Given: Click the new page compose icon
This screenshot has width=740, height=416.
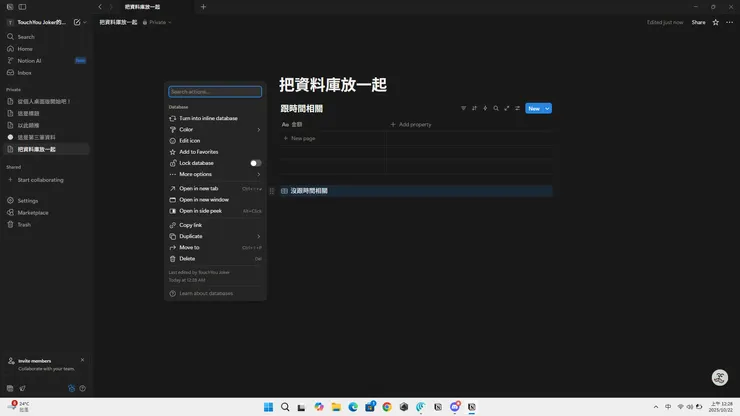Looking at the screenshot, I should pyautogui.click(x=77, y=22).
